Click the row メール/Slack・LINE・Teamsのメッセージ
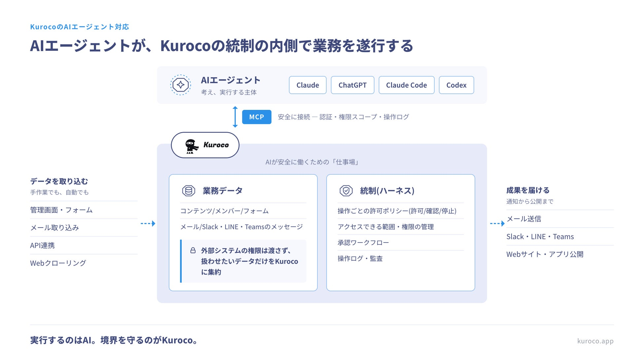The height and width of the screenshot is (360, 644). click(x=243, y=227)
